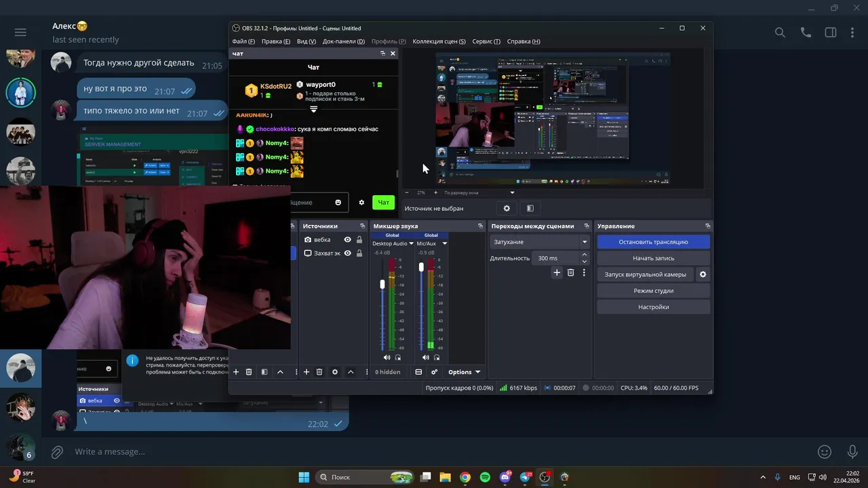Mute the Desktop Audio speaker icon
868x488 pixels.
(x=387, y=357)
